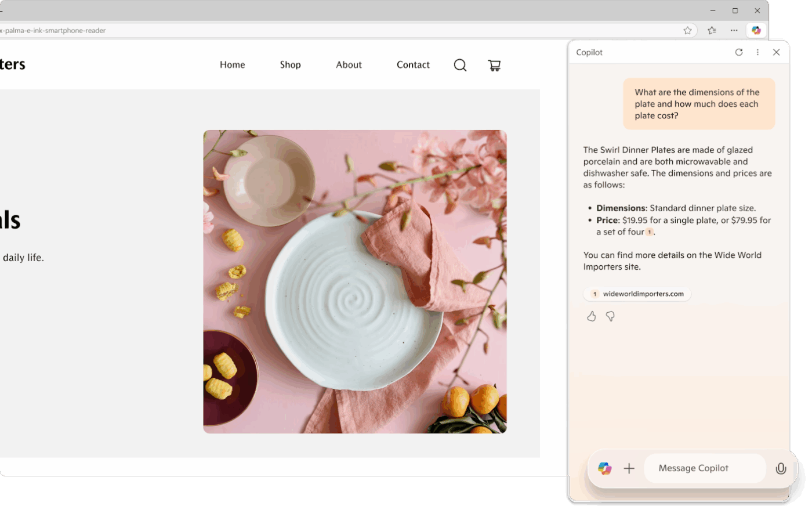Image resolution: width=812 pixels, height=531 pixels.
Task: Open browser Settings and more ellipsis menu
Action: [x=734, y=30]
